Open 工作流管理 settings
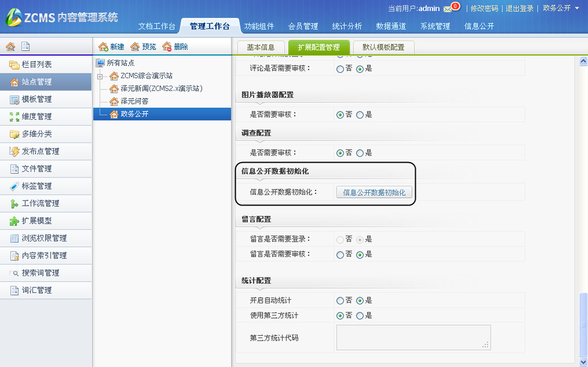The height and width of the screenshot is (367, 588). [x=31, y=203]
